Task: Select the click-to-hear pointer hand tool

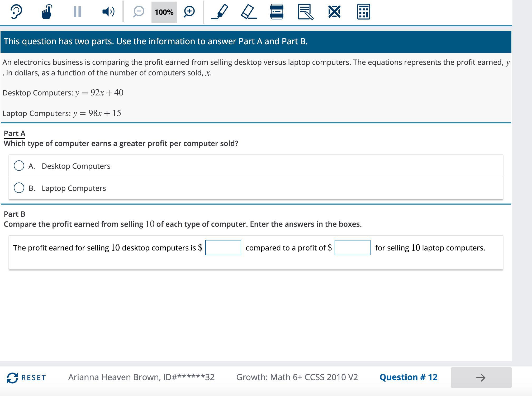Action: click(47, 12)
